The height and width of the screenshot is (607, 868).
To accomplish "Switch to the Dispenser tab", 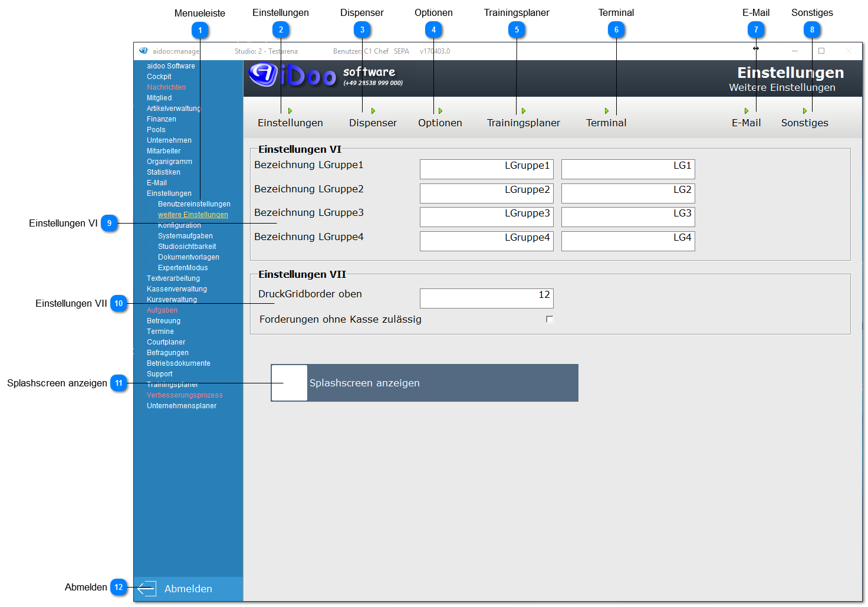I will (x=373, y=123).
